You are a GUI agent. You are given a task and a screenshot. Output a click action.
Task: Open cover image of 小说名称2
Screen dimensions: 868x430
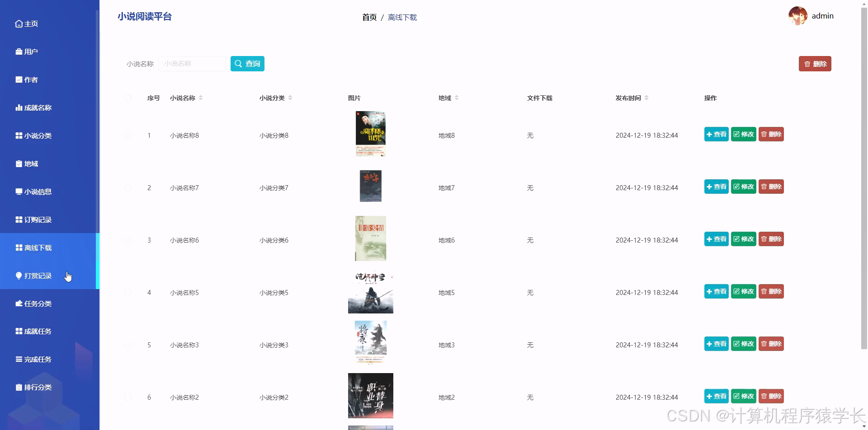tap(371, 396)
